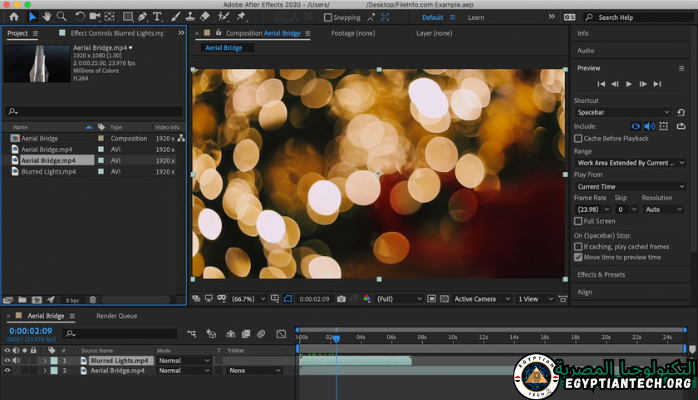Open the Play From Current Time dropdown
698x400 pixels.
click(x=630, y=186)
